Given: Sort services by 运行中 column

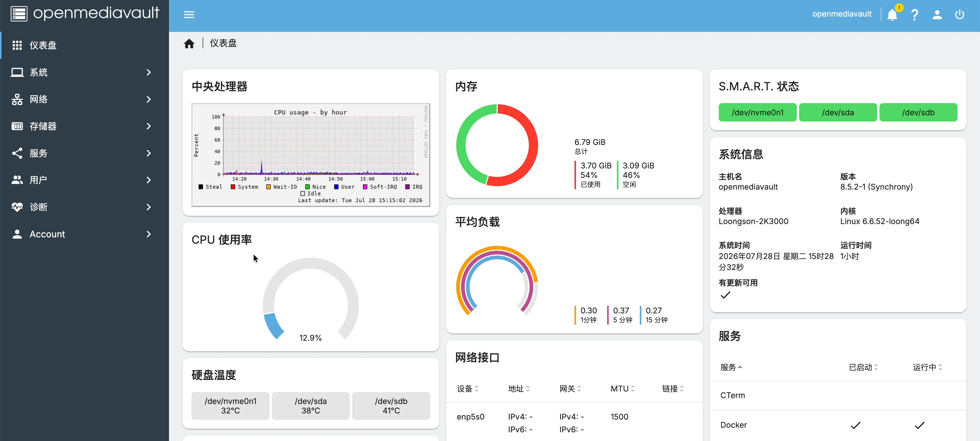Looking at the screenshot, I should pyautogui.click(x=927, y=367).
